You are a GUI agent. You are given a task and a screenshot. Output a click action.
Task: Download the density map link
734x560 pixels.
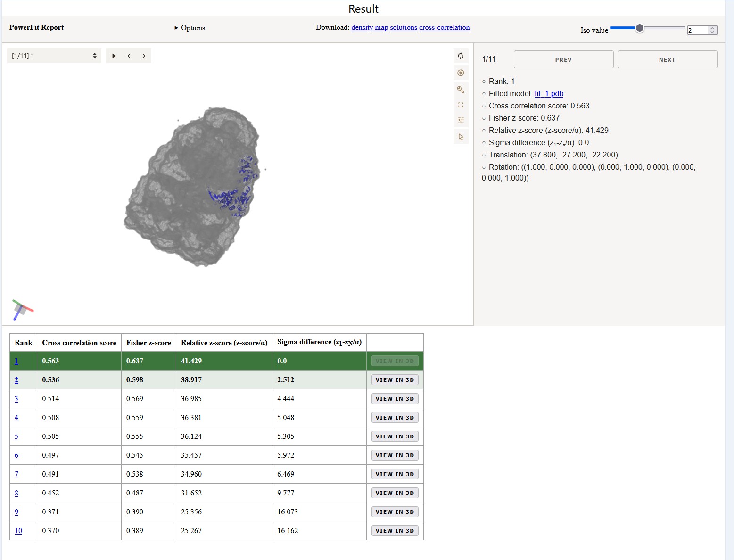pyautogui.click(x=370, y=27)
